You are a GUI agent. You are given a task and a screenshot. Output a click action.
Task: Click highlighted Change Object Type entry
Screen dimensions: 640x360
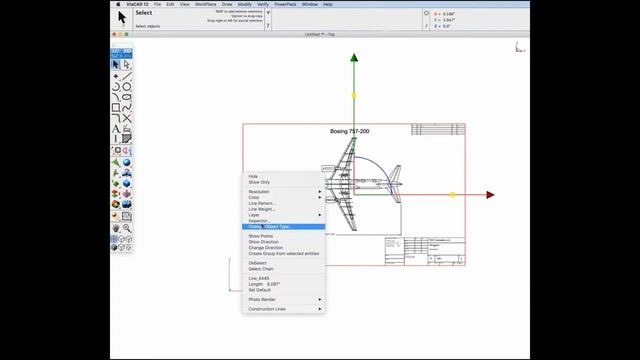[x=284, y=227]
